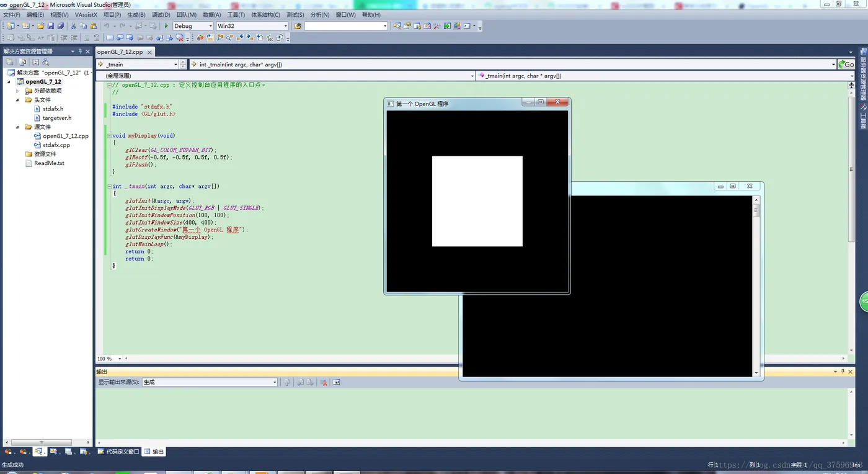Open the _tmain scope dropdown

[x=175, y=65]
